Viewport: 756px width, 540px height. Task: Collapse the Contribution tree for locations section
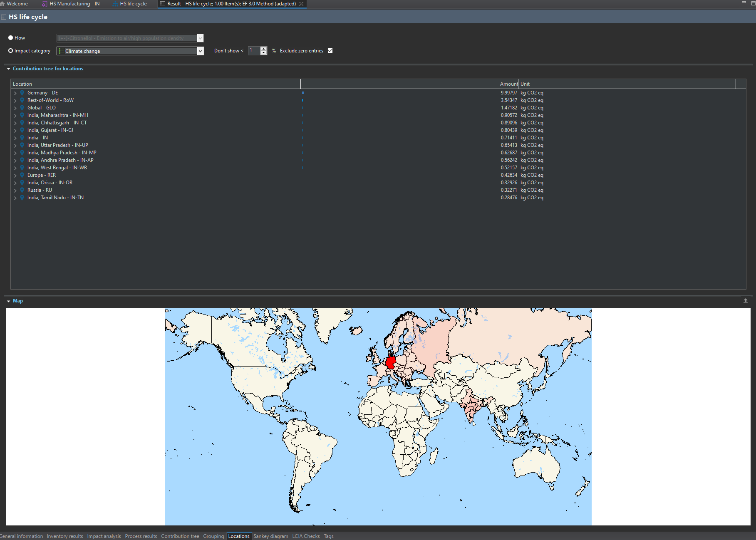pyautogui.click(x=8, y=69)
